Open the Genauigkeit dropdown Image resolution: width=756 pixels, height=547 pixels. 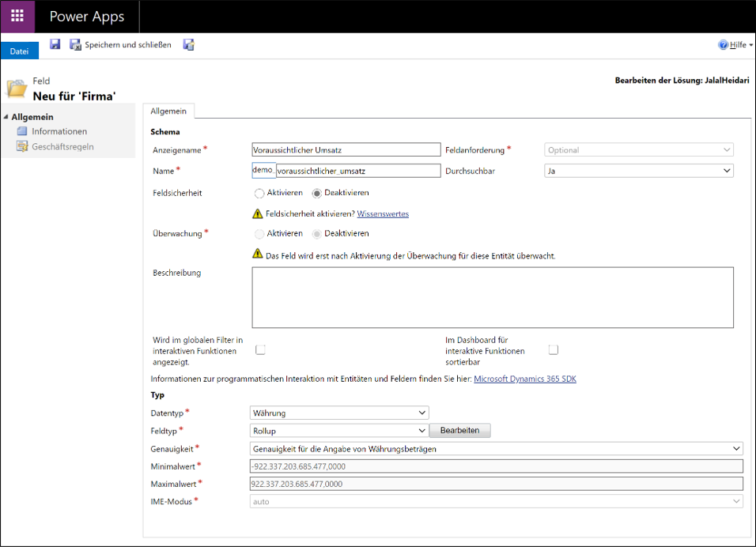(x=496, y=449)
